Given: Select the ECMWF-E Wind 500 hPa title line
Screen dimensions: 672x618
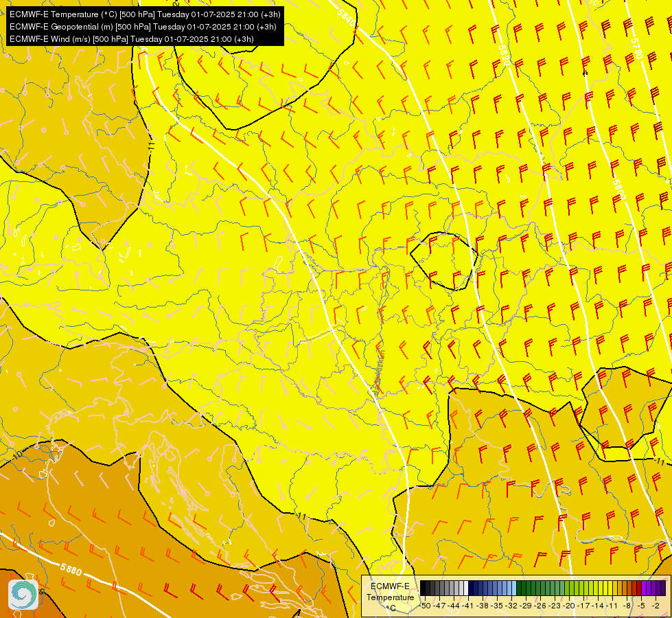Looking at the screenshot, I should tap(132, 39).
